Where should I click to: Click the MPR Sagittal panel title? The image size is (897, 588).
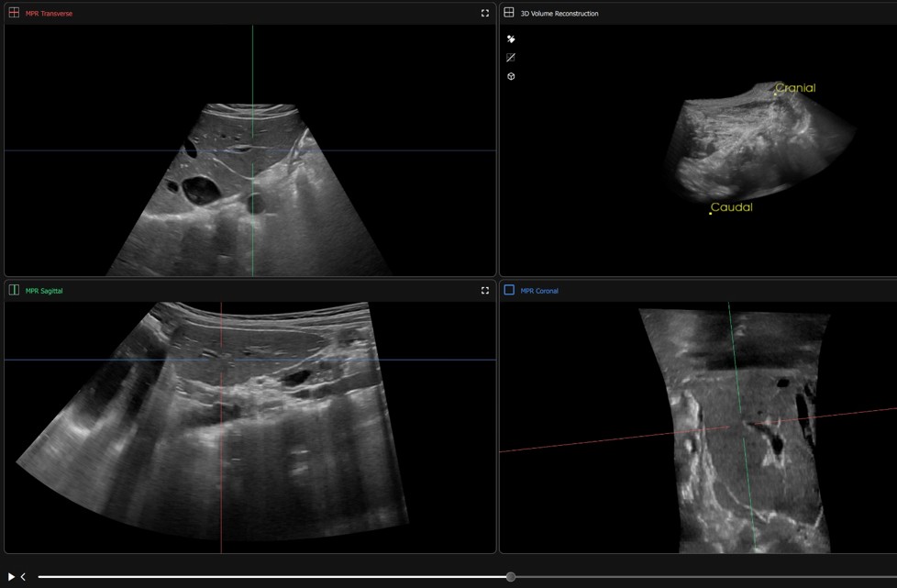coord(44,291)
